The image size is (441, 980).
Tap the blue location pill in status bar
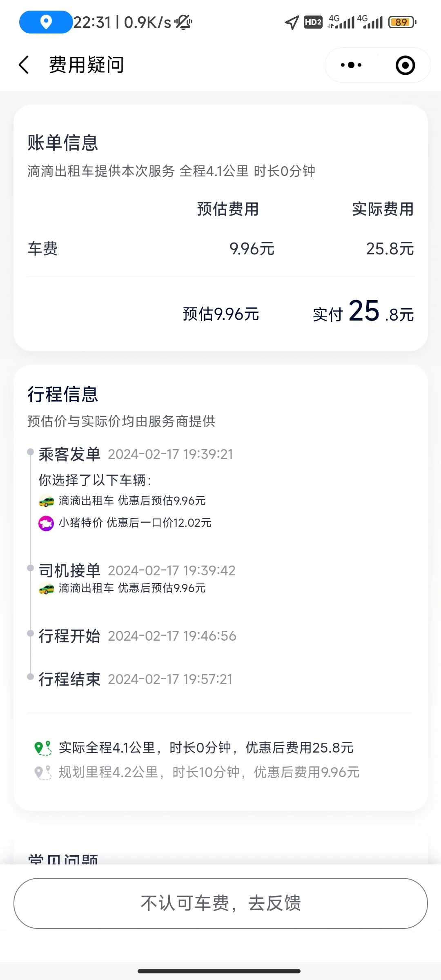46,22
